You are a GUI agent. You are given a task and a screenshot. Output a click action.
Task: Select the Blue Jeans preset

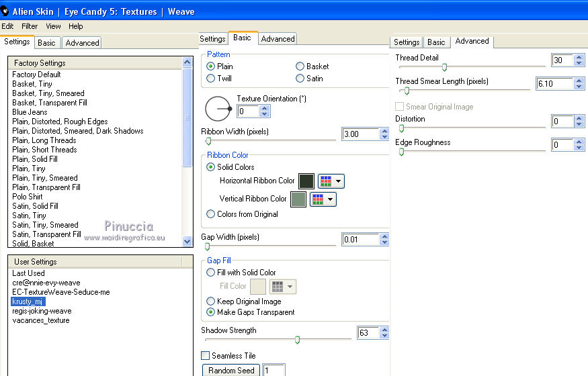click(x=30, y=112)
